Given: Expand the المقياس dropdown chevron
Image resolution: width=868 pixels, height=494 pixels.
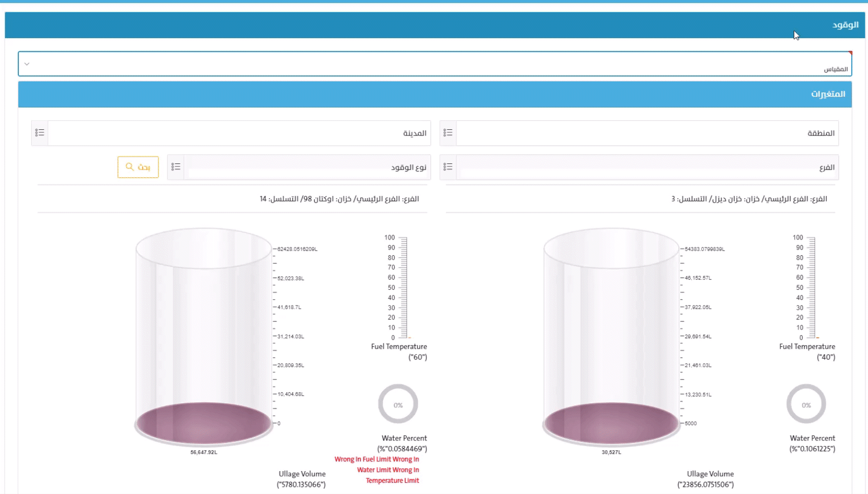Looking at the screenshot, I should tap(27, 64).
